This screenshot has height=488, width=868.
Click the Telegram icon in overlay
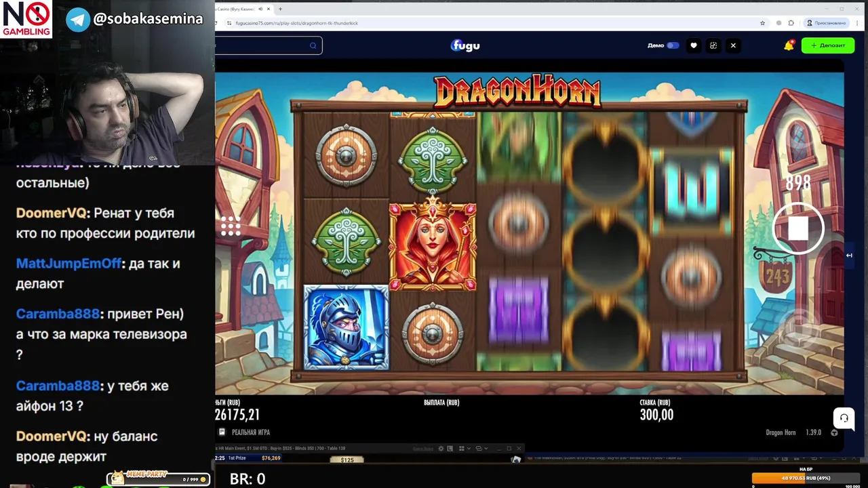pyautogui.click(x=78, y=19)
